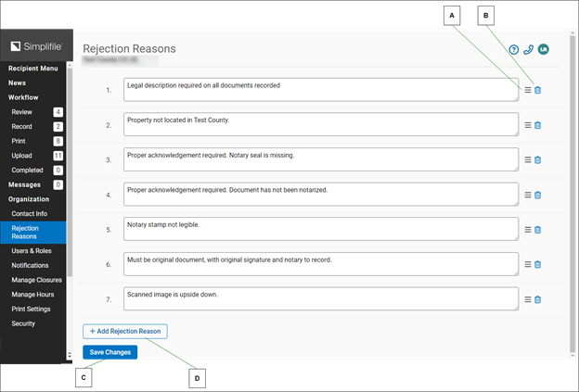Select Workflow sidebar heading
Screen dimensions: 579x392
(23, 97)
